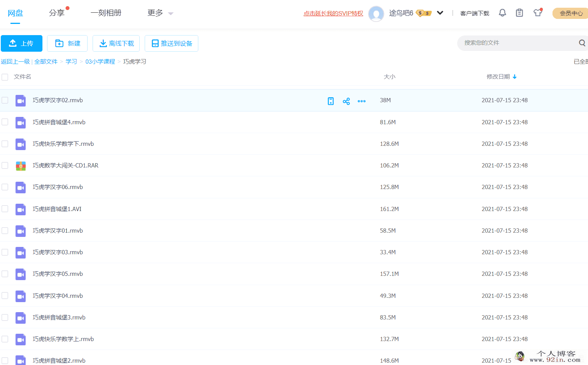Open file 巧虎拼音城堡1.AVI
Image resolution: width=588 pixels, height=365 pixels.
(57, 209)
